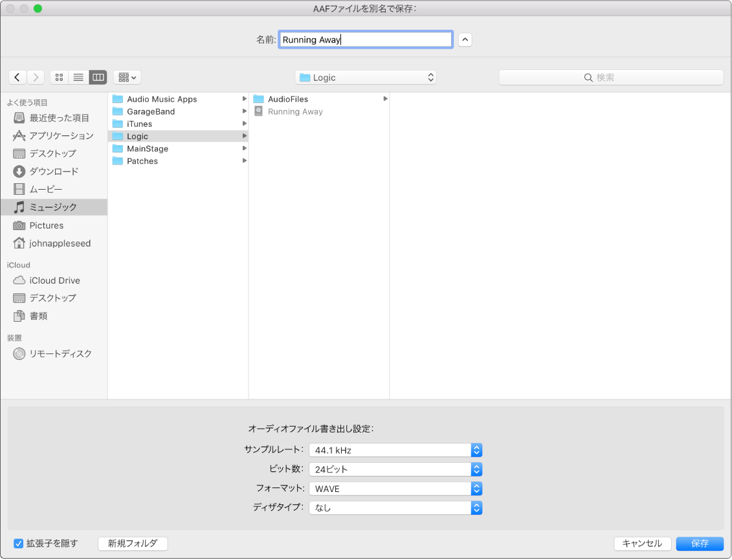The image size is (732, 560).
Task: Select the AudioFiles folder
Action: pyautogui.click(x=319, y=99)
